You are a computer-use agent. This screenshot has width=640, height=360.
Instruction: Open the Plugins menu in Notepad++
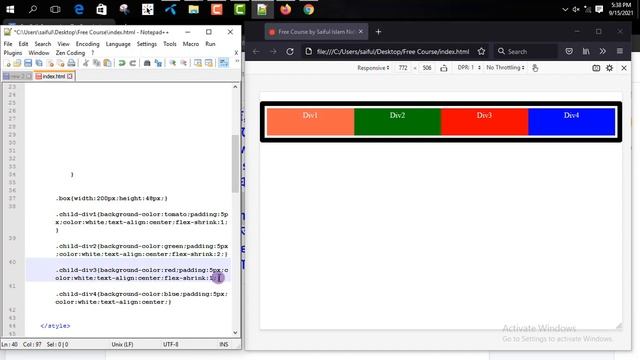(x=13, y=53)
